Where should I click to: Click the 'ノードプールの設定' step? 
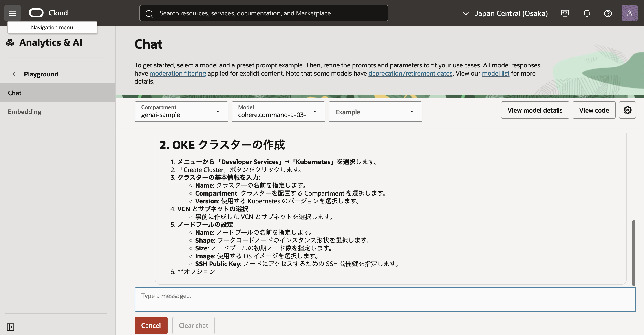pos(205,225)
